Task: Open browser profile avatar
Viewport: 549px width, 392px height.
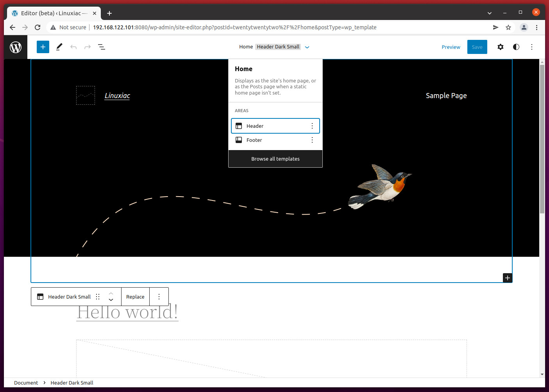Action: tap(524, 27)
